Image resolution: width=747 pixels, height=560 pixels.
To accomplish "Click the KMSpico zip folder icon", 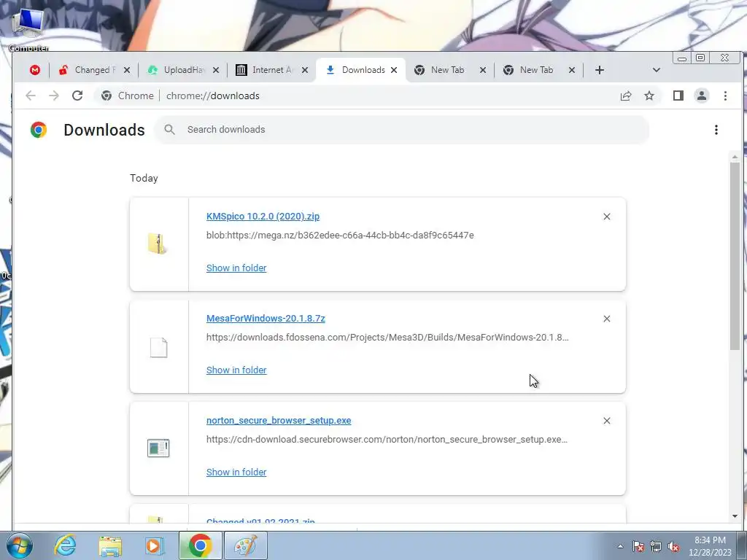I will (158, 244).
